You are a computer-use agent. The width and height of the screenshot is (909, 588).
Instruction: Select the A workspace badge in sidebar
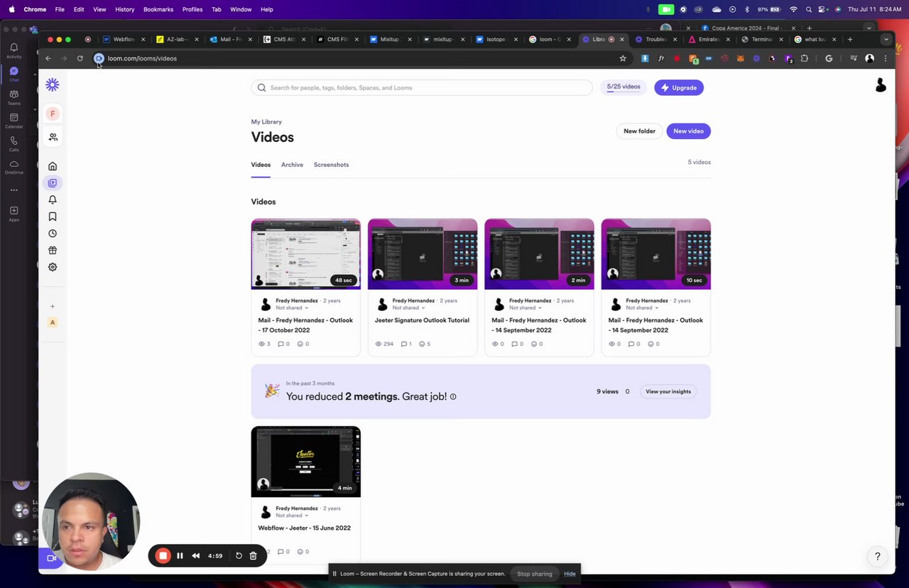[53, 322]
